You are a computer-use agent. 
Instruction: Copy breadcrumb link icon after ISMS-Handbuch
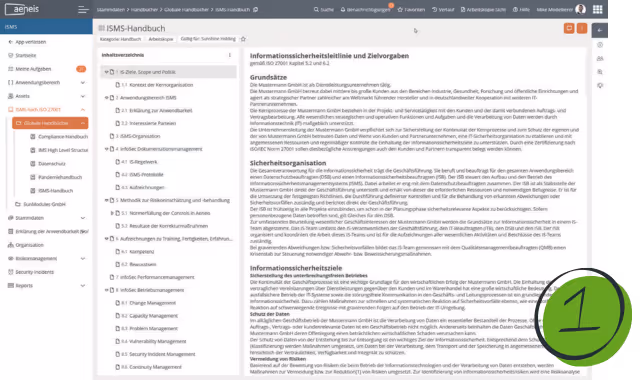click(x=256, y=9)
